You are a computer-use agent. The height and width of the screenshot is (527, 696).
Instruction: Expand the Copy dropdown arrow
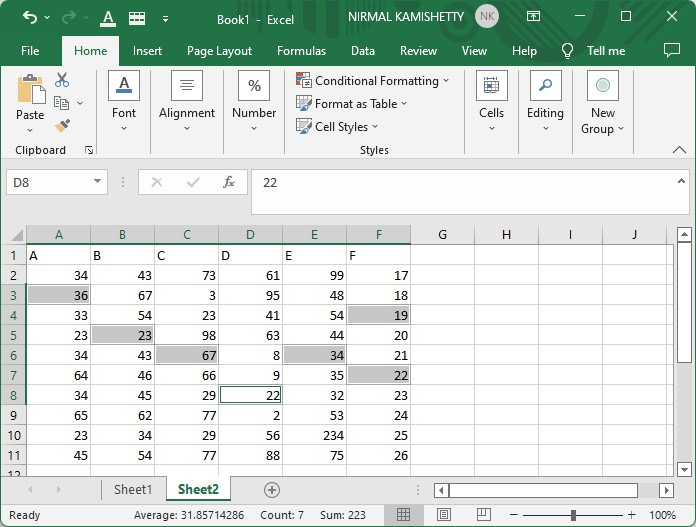pos(80,103)
